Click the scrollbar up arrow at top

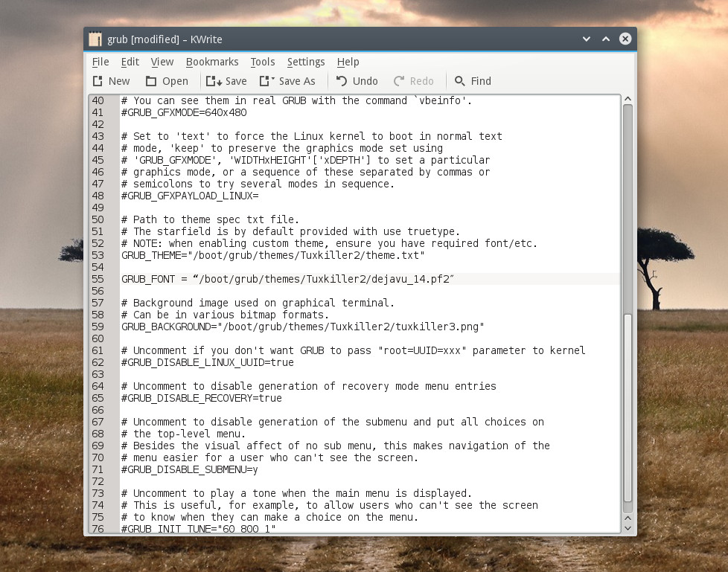click(628, 99)
